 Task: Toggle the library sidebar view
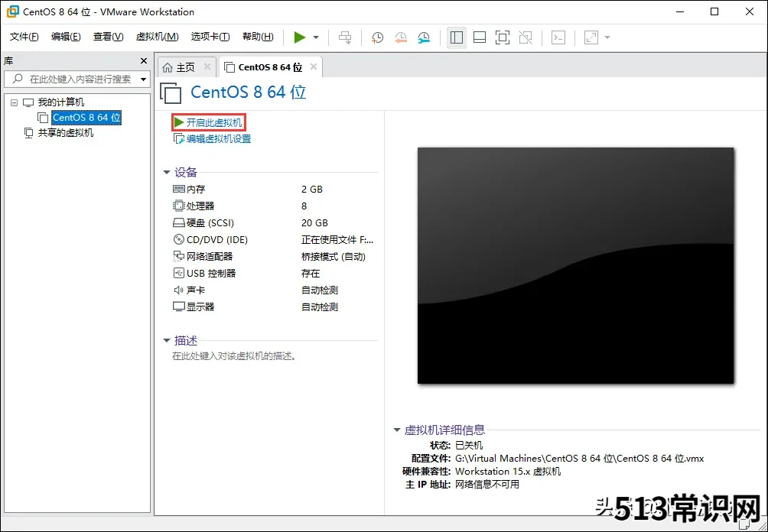pos(457,37)
